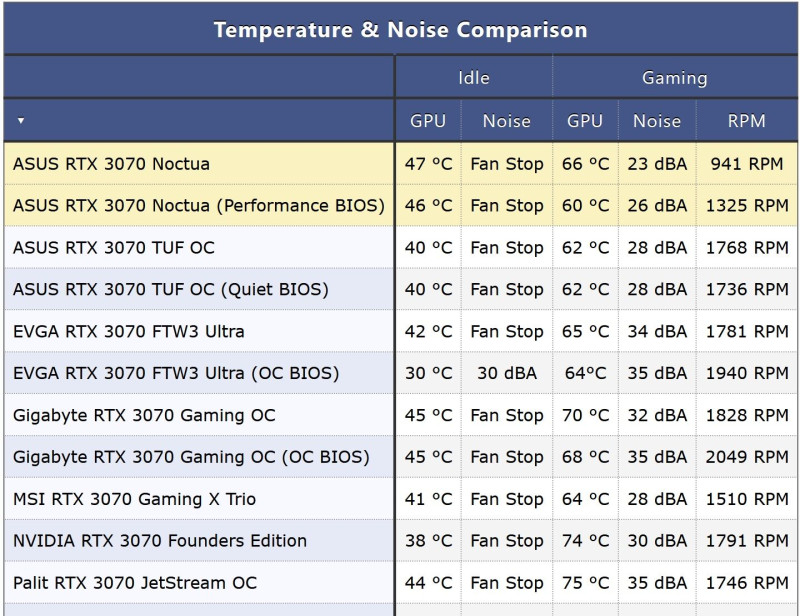Click the ASUS RTX 3070 Noctua row name

coord(111,164)
